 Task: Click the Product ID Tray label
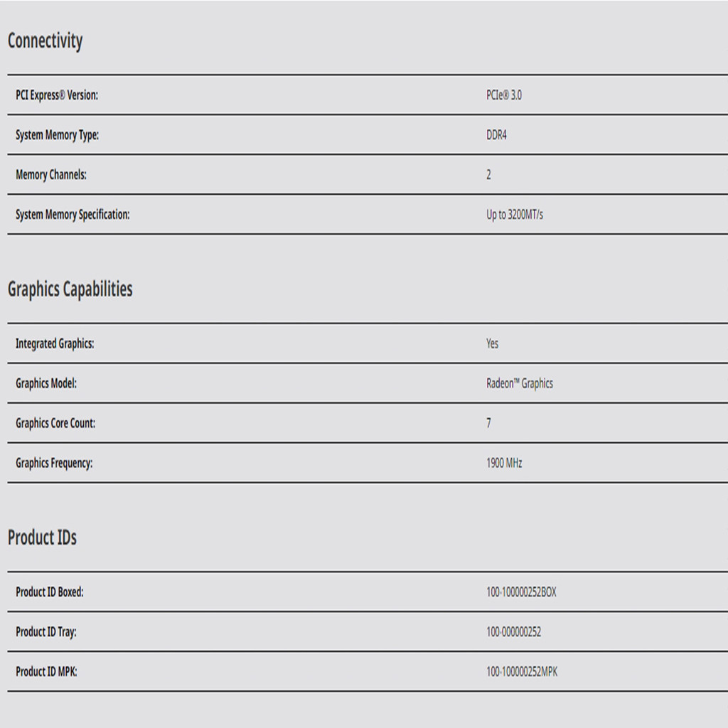pyautogui.click(x=46, y=632)
